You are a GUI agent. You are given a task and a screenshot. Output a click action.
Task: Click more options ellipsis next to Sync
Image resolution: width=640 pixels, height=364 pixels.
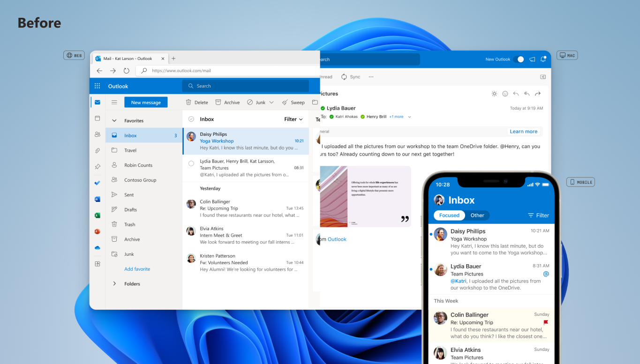371,77
